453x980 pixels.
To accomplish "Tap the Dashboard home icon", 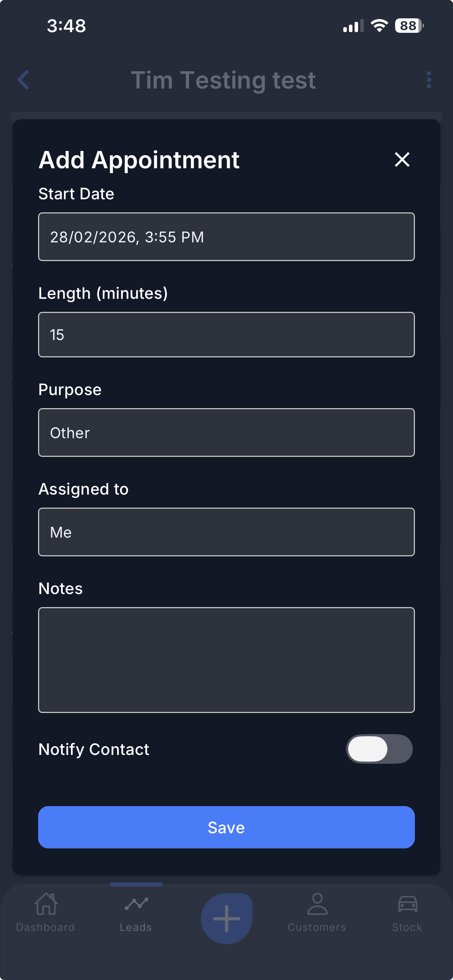I will (x=46, y=903).
